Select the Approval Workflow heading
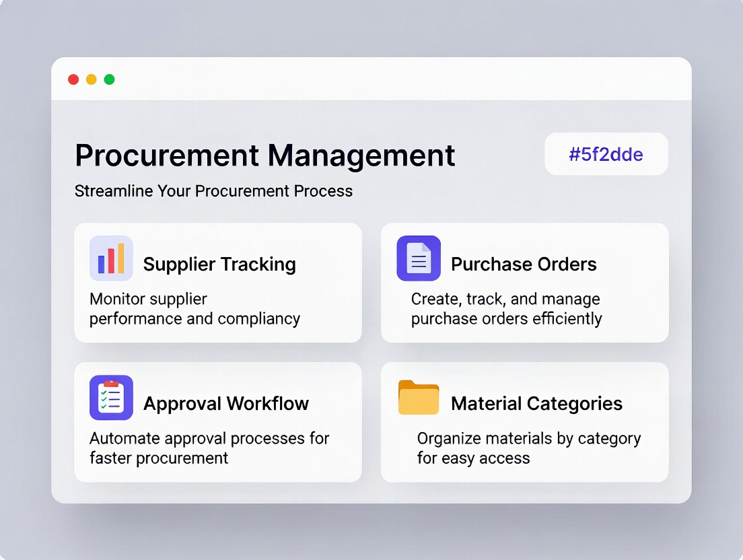Image resolution: width=743 pixels, height=560 pixels. (226, 404)
